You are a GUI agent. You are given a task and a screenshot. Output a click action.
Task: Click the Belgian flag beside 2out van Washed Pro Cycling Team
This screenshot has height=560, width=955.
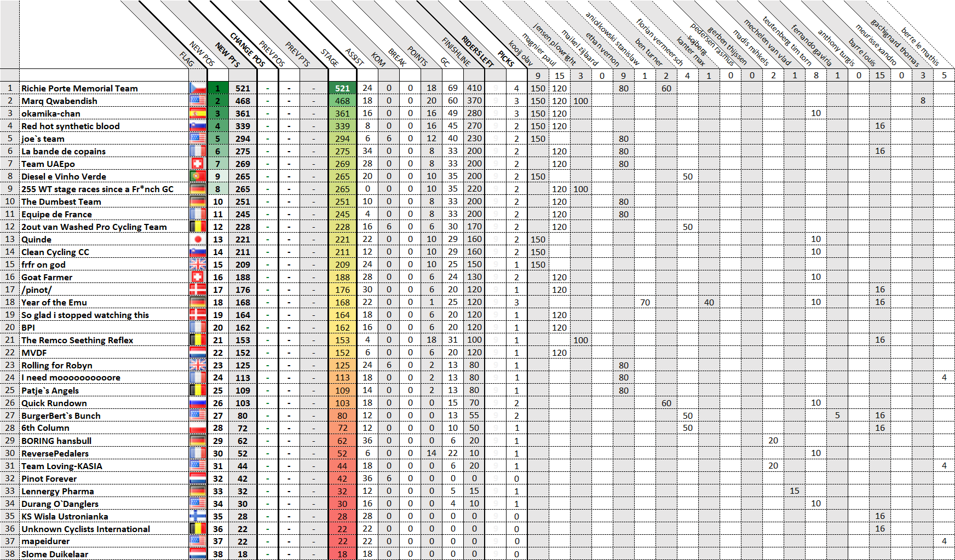198,227
